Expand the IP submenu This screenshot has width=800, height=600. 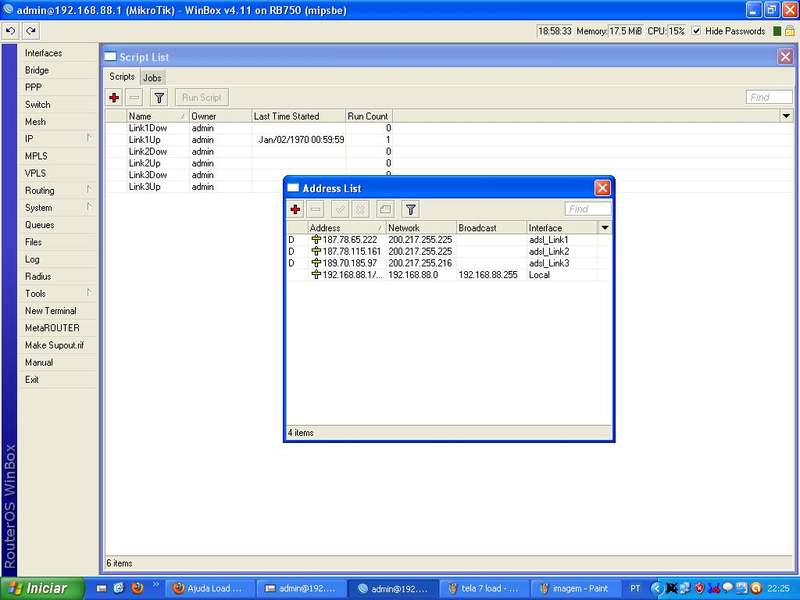tap(89, 138)
